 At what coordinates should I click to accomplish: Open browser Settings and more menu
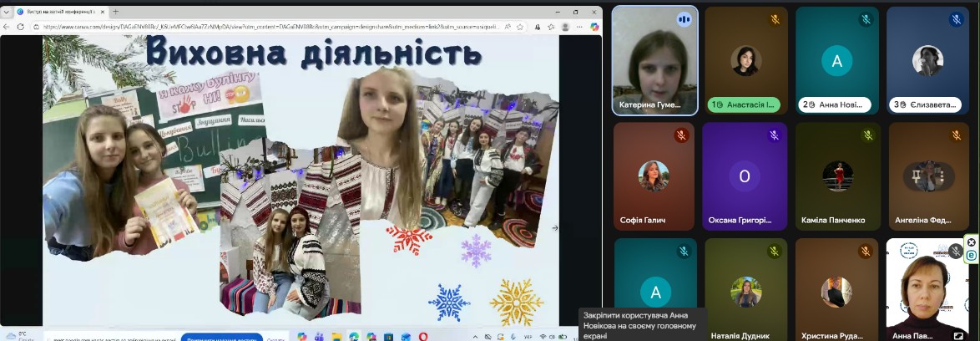pyautogui.click(x=581, y=27)
